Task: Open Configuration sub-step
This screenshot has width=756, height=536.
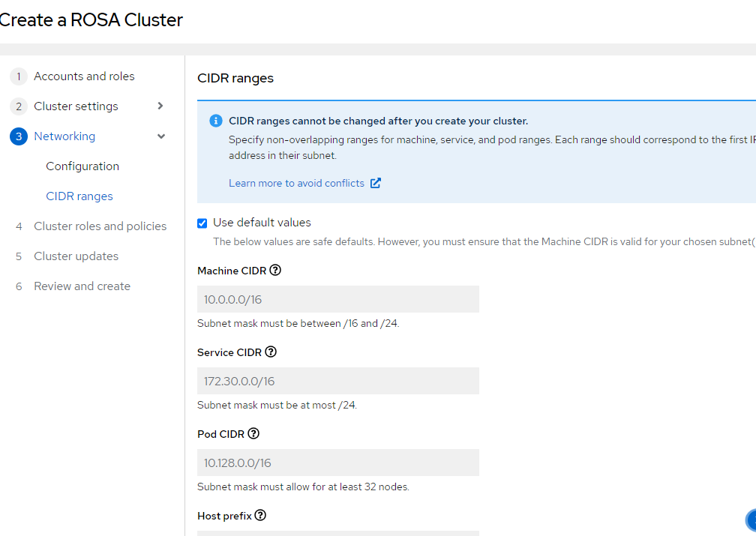Action: [x=82, y=166]
